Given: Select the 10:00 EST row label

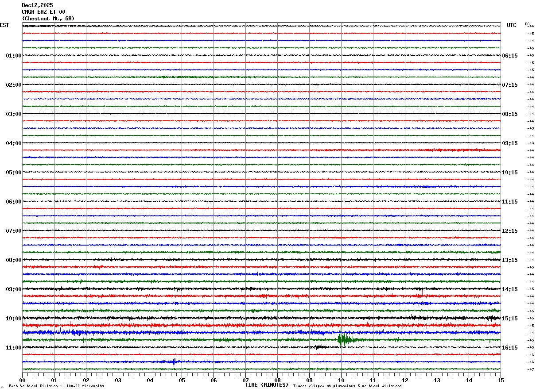Looking at the screenshot, I should 14,319.
